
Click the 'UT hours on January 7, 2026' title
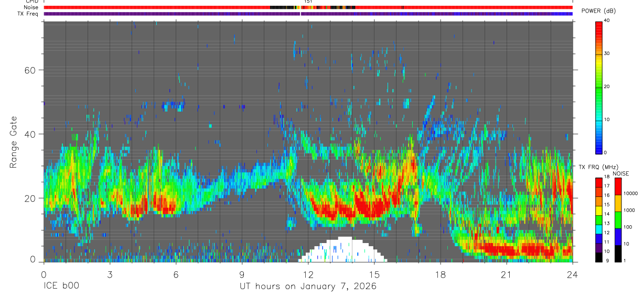[308, 287]
